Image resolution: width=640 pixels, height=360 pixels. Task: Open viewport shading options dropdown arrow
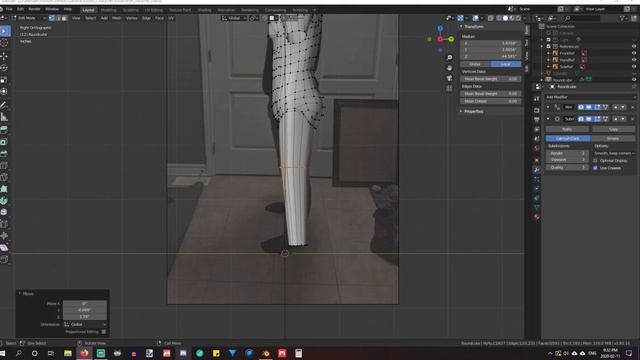(524, 18)
